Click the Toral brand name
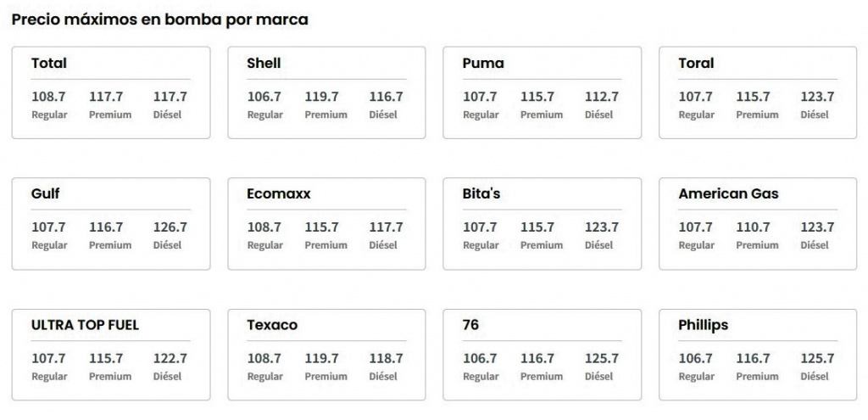The width and height of the screenshot is (868, 420). pos(696,63)
